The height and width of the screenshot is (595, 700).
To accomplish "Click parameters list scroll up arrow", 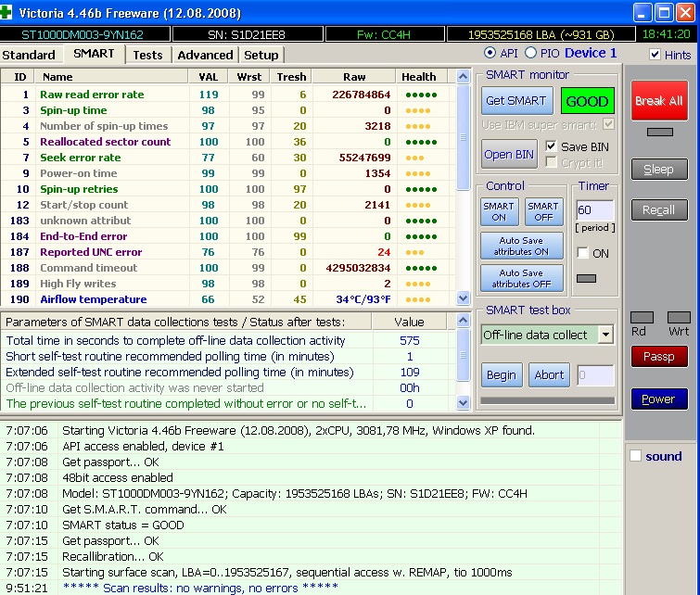I will (463, 320).
